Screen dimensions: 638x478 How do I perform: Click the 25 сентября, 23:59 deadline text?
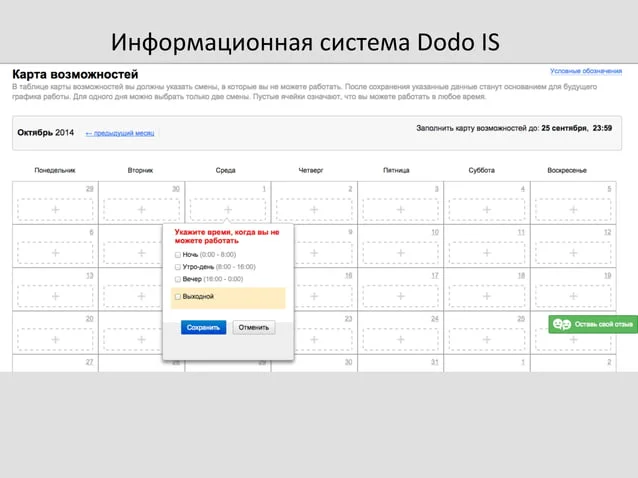[x=577, y=128]
